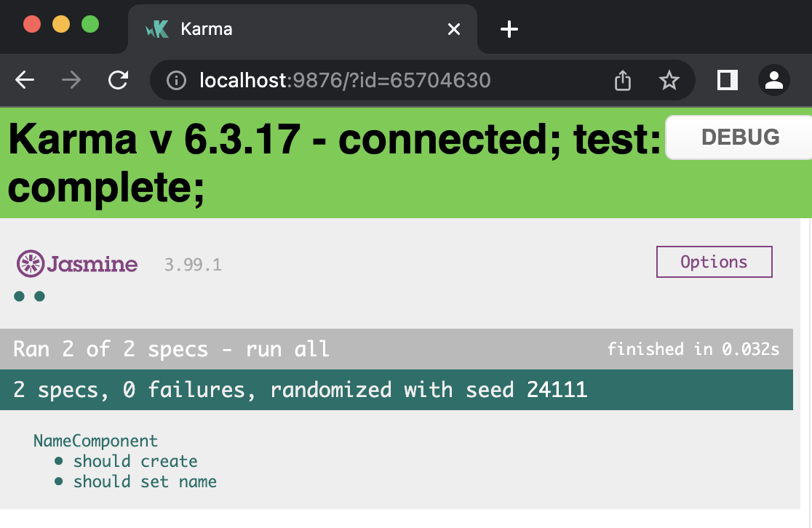Image resolution: width=812 pixels, height=528 pixels.
Task: Click Jasmine version 3.99.1 text
Action: pos(193,265)
